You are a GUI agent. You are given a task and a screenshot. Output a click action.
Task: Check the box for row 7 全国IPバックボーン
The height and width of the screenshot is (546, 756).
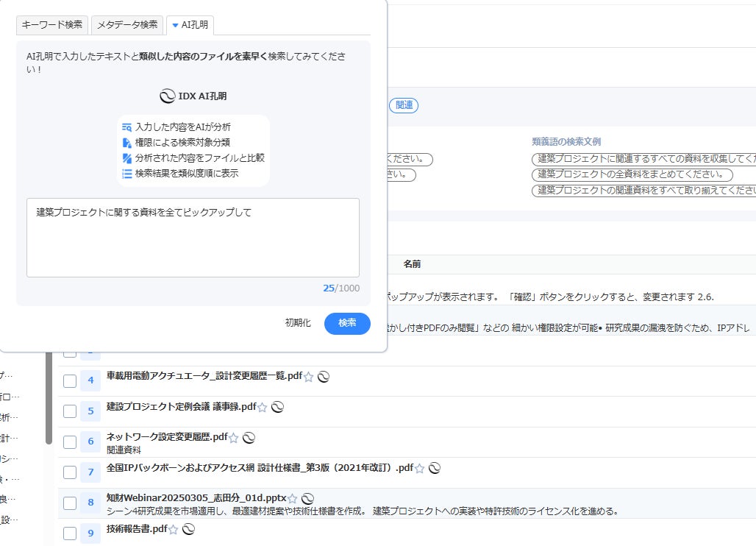70,472
